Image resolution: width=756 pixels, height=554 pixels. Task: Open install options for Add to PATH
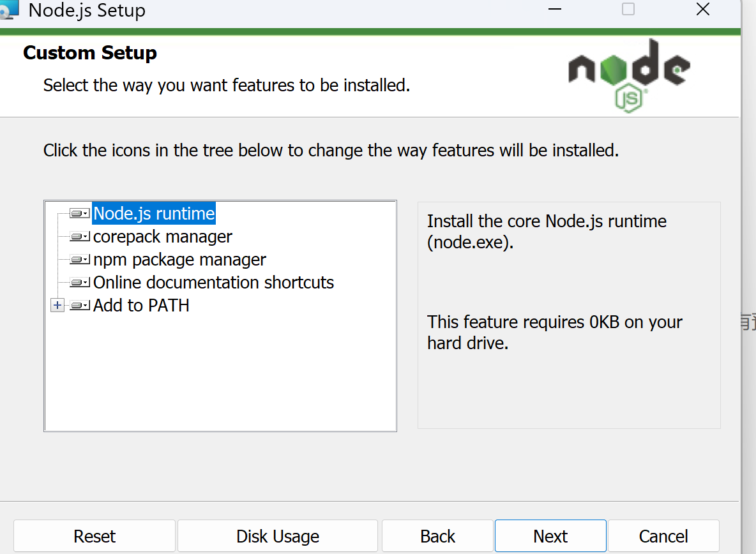(x=80, y=306)
